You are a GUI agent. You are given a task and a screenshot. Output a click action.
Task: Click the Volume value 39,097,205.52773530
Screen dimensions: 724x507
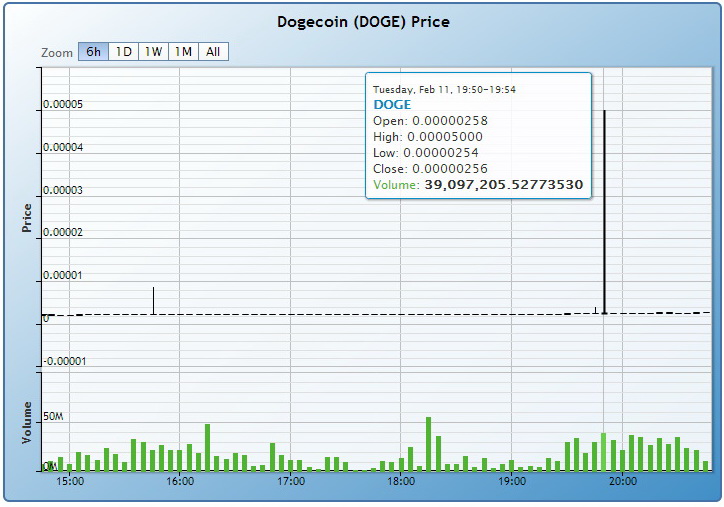tap(504, 185)
